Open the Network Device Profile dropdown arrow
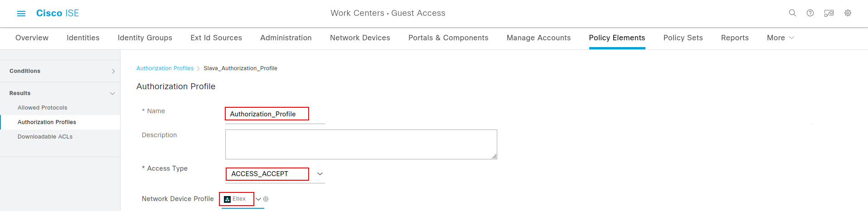 pyautogui.click(x=258, y=199)
